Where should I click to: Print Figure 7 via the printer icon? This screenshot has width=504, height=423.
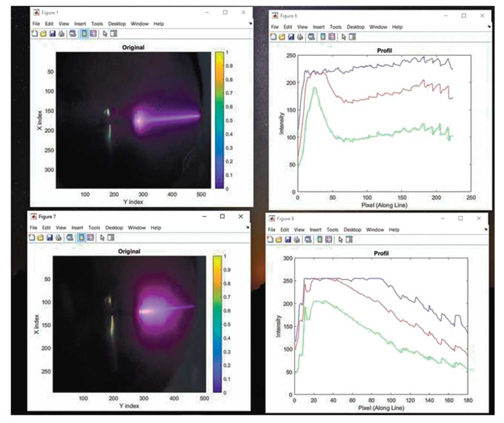click(x=59, y=237)
